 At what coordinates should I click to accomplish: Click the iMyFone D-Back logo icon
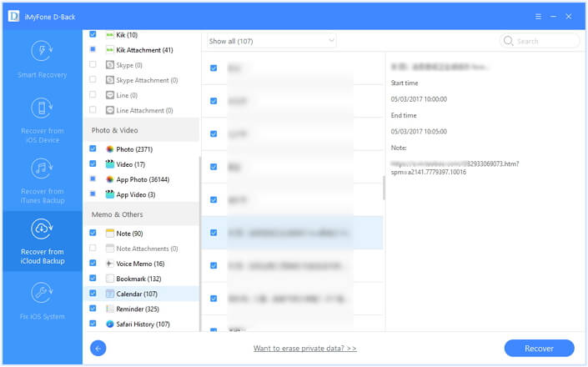coord(14,17)
